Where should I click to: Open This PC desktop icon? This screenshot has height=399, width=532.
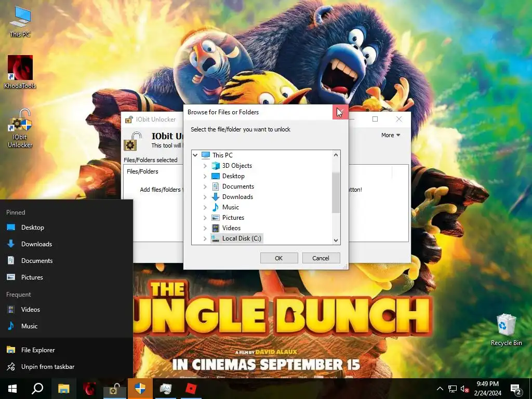coord(20,21)
